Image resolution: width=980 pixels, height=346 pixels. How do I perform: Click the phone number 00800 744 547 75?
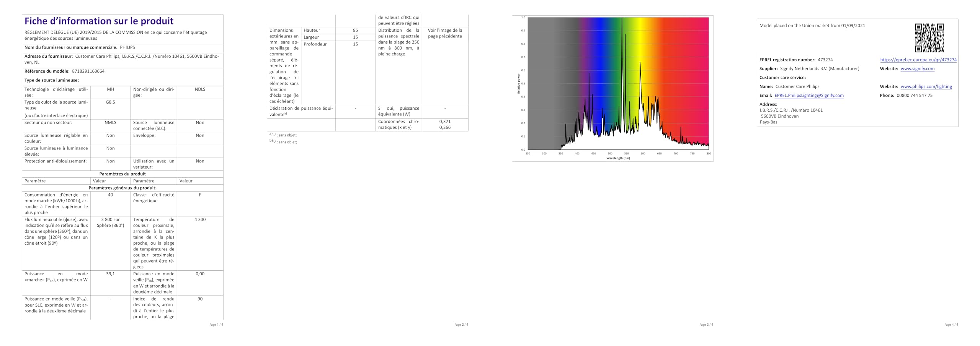click(x=914, y=96)
